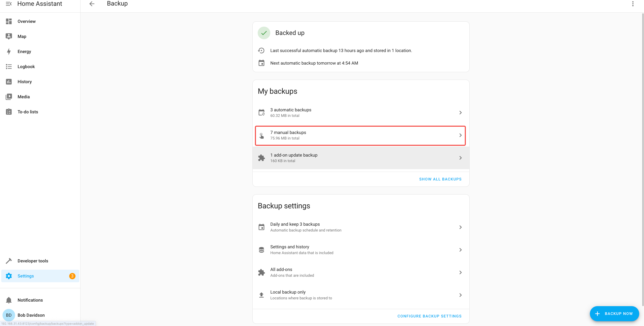Click the Settings gear icon
The image size is (644, 326).
[x=9, y=276]
